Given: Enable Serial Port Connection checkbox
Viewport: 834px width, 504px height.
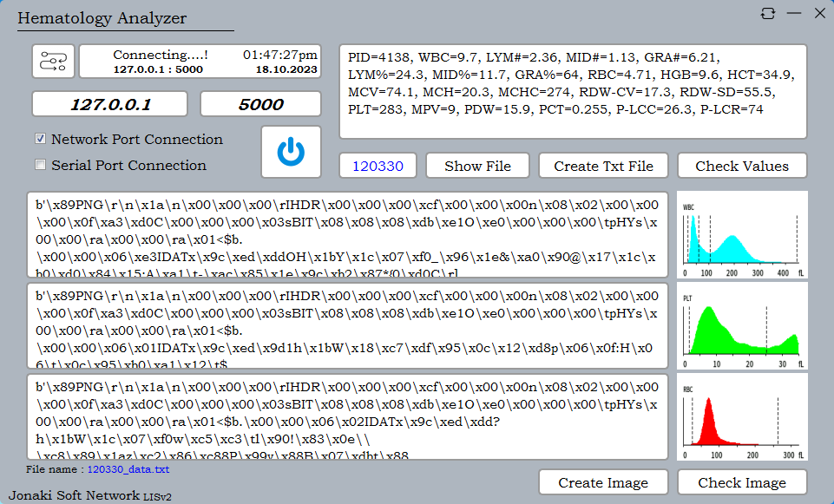Looking at the screenshot, I should click(x=41, y=165).
